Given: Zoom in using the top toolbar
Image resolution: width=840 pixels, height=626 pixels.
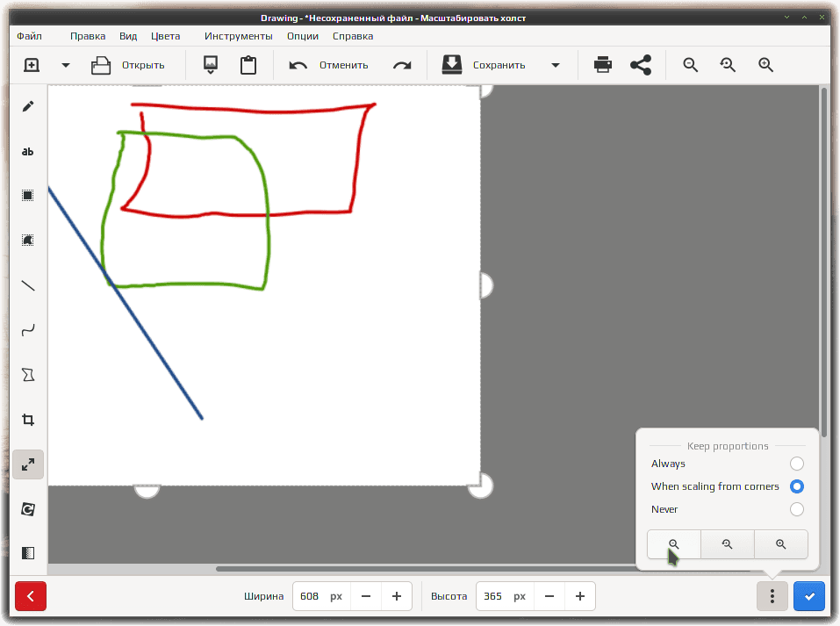Looking at the screenshot, I should [766, 65].
